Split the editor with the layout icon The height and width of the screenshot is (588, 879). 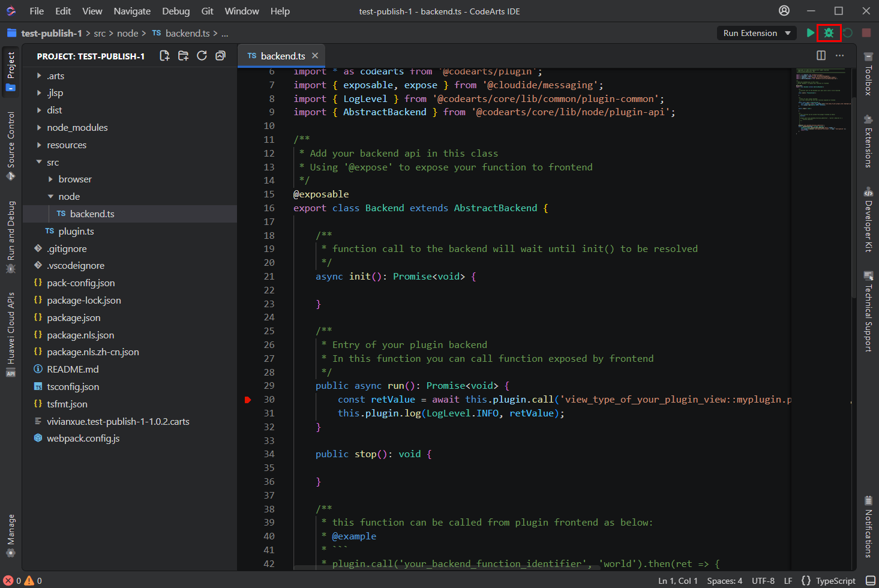click(821, 55)
